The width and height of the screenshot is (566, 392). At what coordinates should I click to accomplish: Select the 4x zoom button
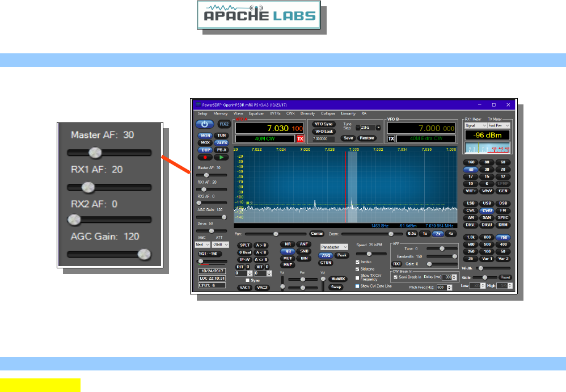[x=451, y=234]
